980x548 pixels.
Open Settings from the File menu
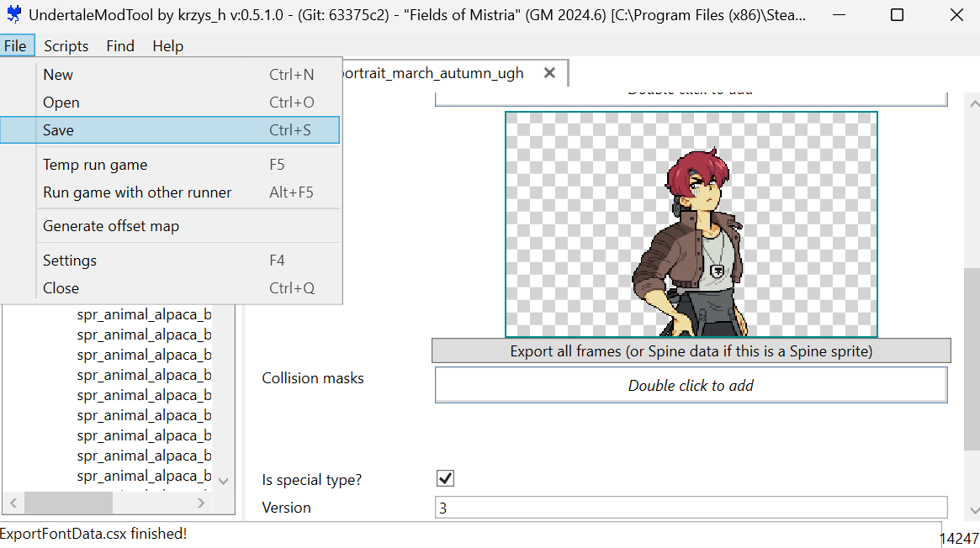click(170, 261)
